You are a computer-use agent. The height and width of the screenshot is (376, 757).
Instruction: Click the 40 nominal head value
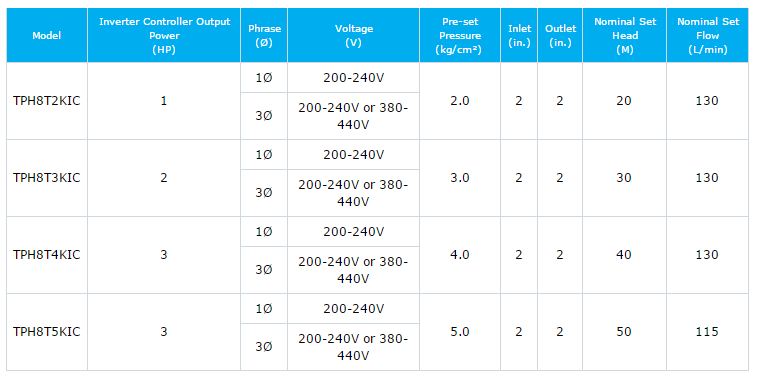click(624, 255)
